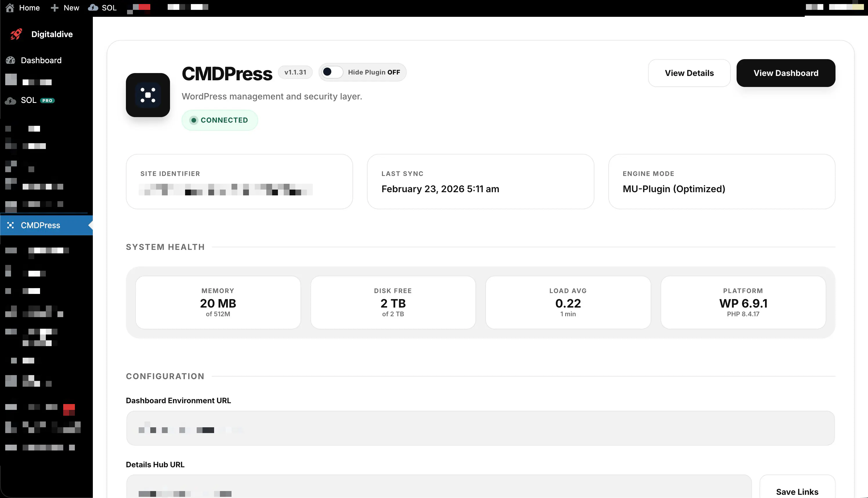868x498 pixels.
Task: Click the v1.1.31 version badge
Action: [x=295, y=72]
